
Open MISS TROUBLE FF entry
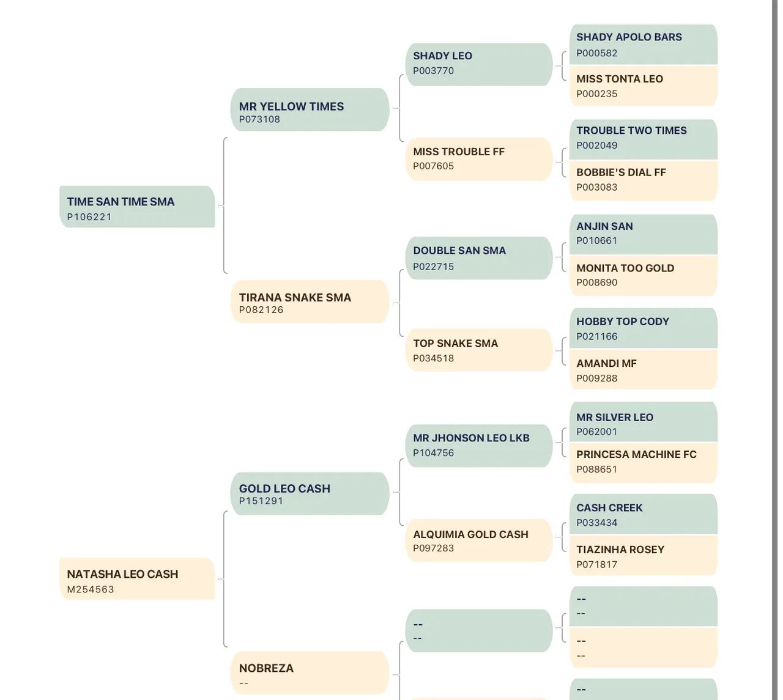[x=479, y=159]
